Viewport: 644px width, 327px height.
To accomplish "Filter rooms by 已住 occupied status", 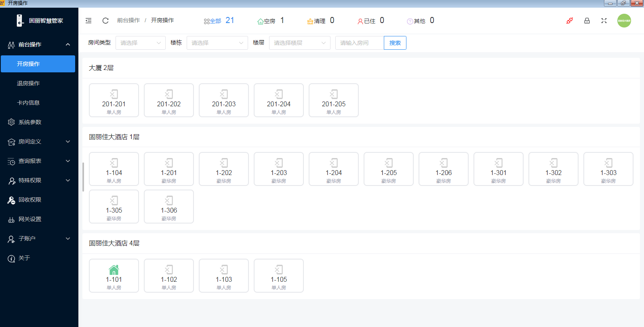I will click(x=370, y=21).
